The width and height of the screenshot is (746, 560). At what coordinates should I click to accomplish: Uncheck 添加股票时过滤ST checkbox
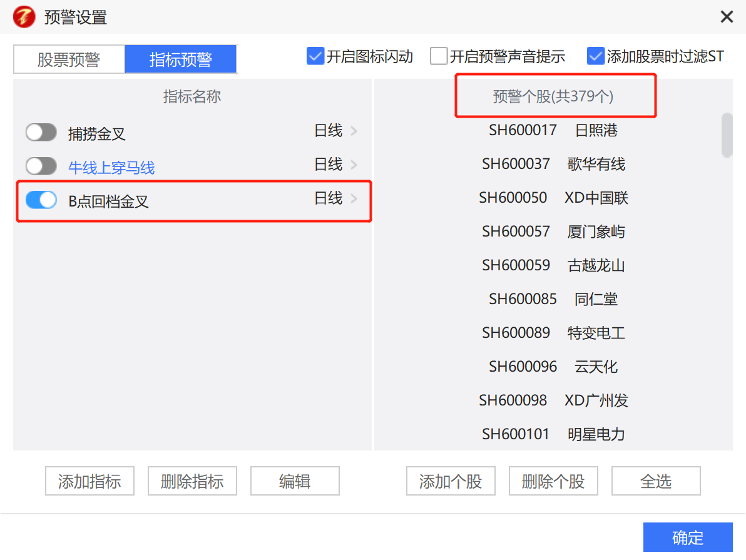595,56
